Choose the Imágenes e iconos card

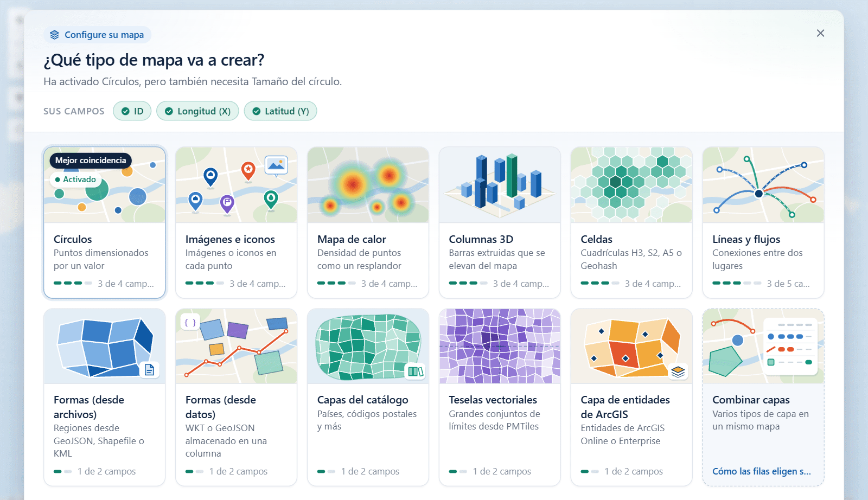pos(236,222)
